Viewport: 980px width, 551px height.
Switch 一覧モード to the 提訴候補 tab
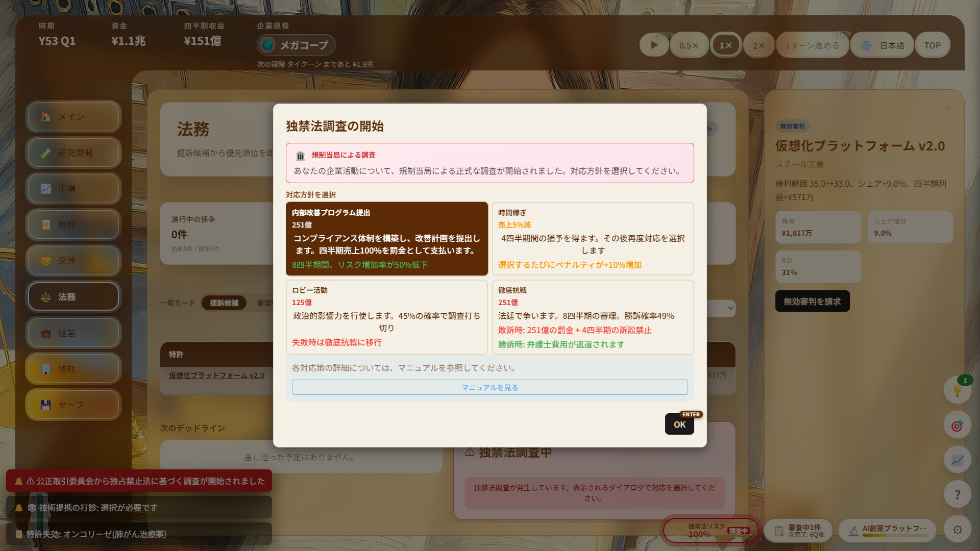[224, 303]
